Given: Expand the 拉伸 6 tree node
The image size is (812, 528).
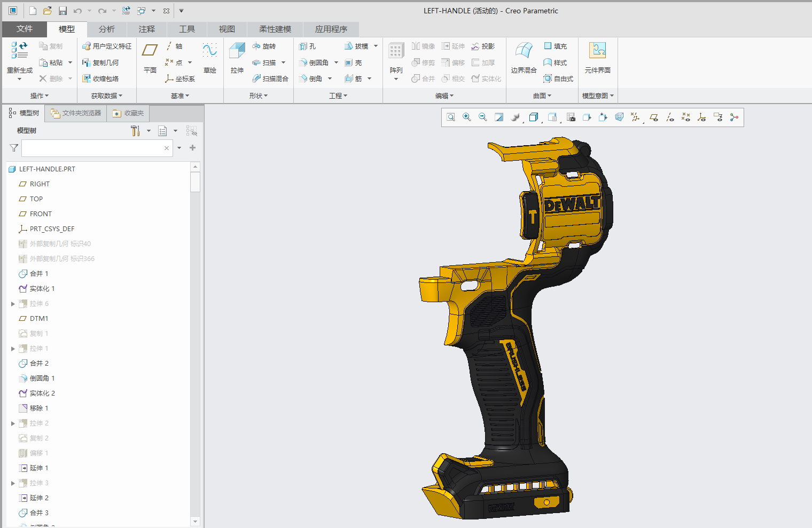Looking at the screenshot, I should 13,303.
